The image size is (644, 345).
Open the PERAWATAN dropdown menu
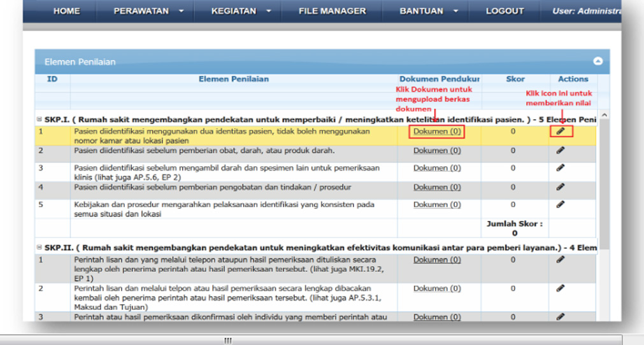coord(148,11)
